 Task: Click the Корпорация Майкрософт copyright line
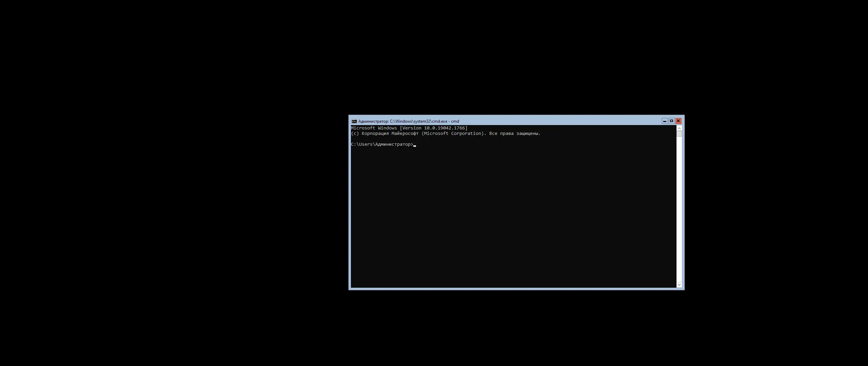390,134
